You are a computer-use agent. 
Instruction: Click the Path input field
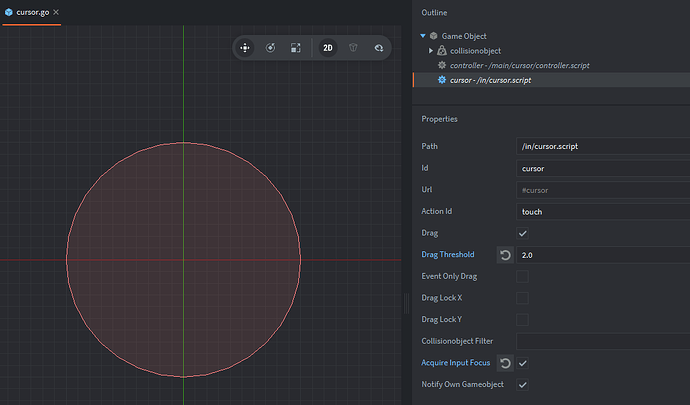click(x=603, y=146)
